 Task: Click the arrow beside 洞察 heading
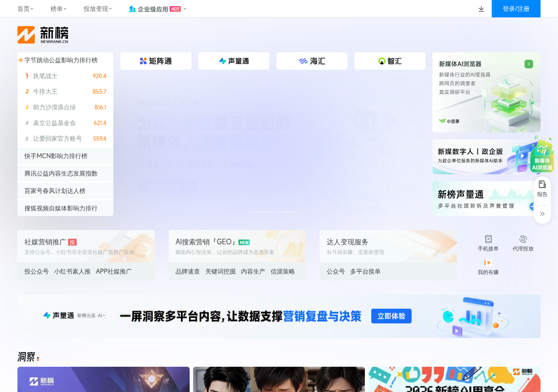(x=38, y=359)
